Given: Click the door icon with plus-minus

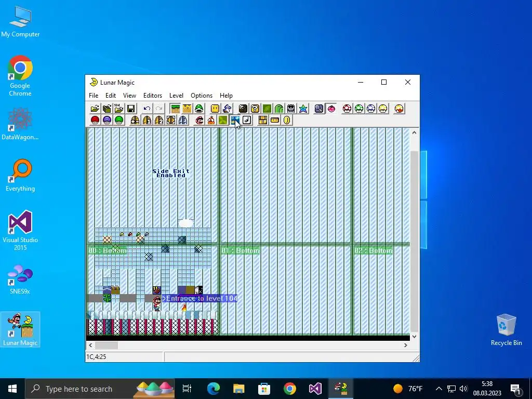Looking at the screenshot, I should click(x=135, y=120).
